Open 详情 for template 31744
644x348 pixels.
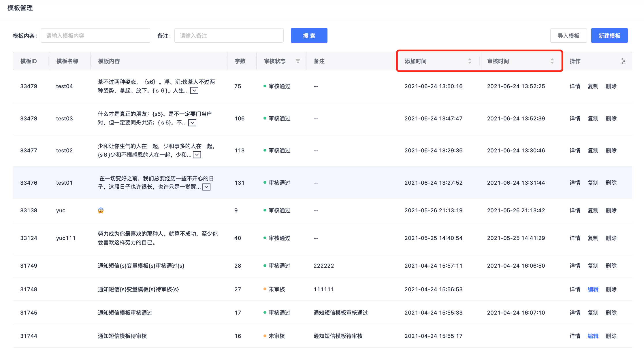[575, 336]
